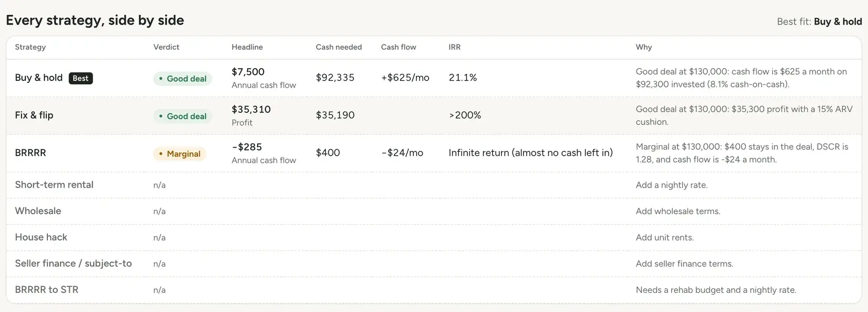Click the Cash needed column header
Screen dimensions: 868x312
click(339, 47)
